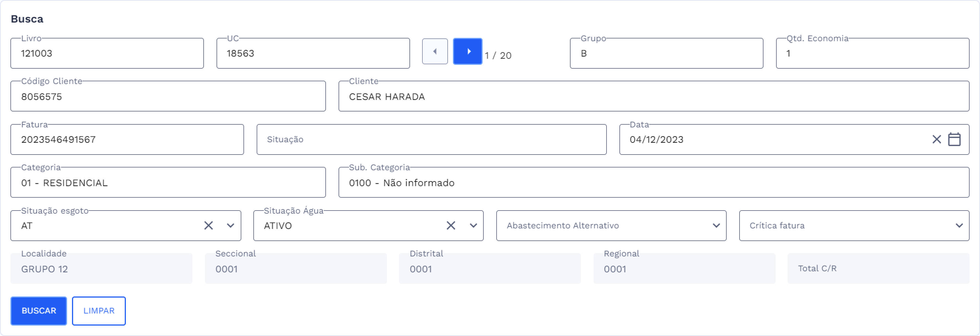980x336 pixels.
Task: Go back using the previous page arrow
Action: (x=434, y=51)
